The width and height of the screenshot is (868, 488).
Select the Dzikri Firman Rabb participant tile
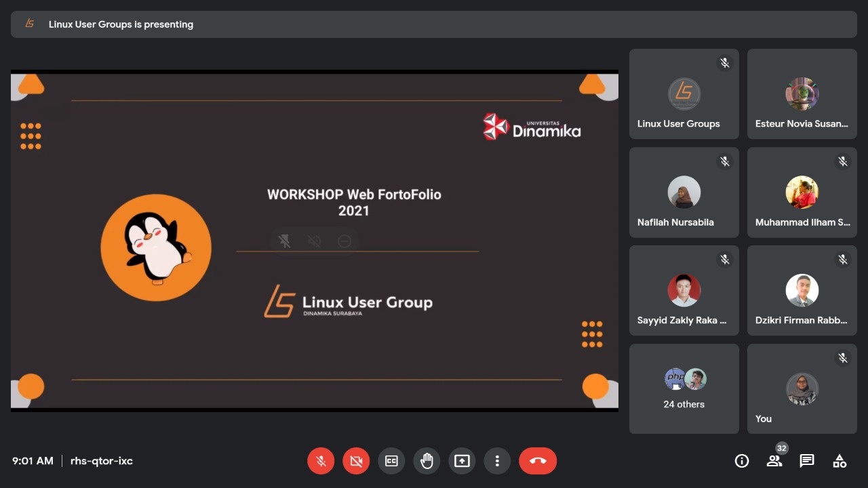coord(802,291)
